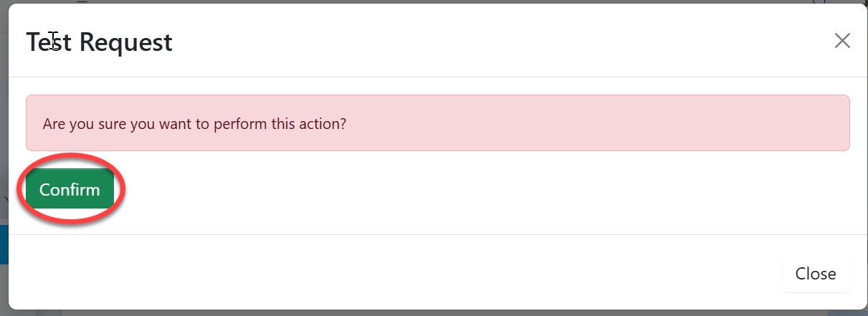This screenshot has width=868, height=316.
Task: Click the dimmed backdrop left of the dialog
Action: coord(4,143)
